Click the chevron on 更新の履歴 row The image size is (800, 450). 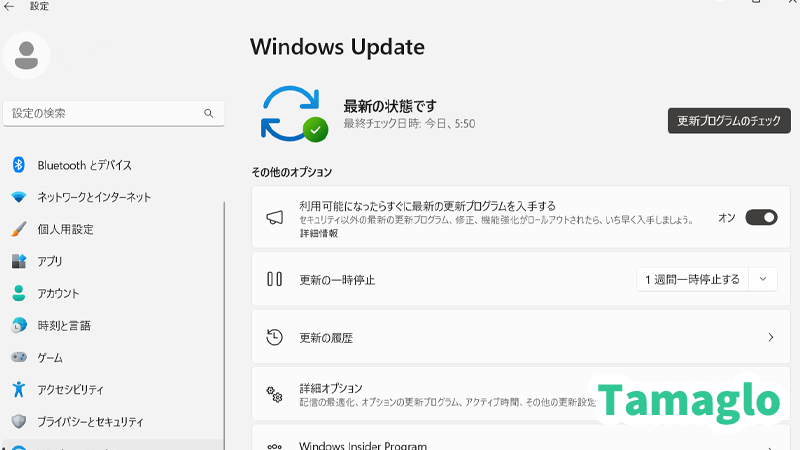770,337
